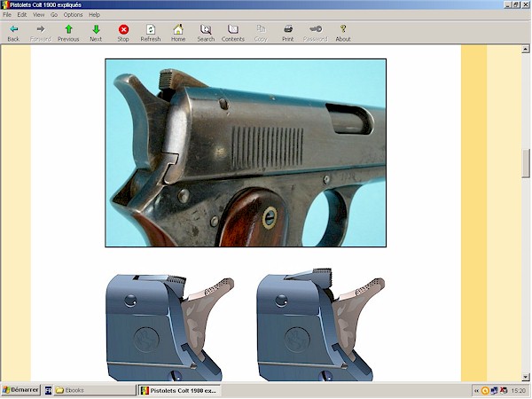Click the window title bar app icon
This screenshot has width=532, height=399.
point(4,4)
